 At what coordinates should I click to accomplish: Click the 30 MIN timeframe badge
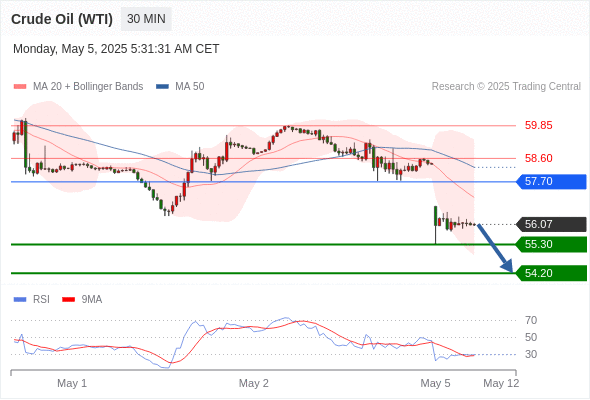[x=146, y=19]
